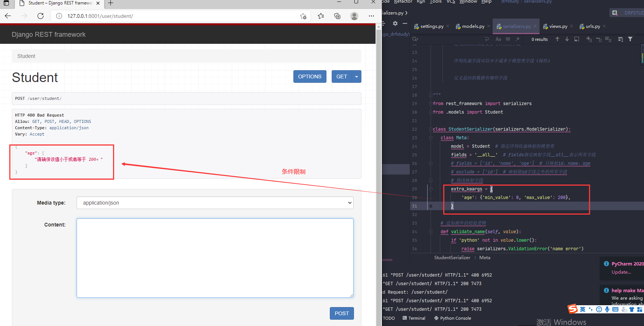Switch Sogou input language 英 toggle
This screenshot has height=326, width=644.
pyautogui.click(x=582, y=309)
